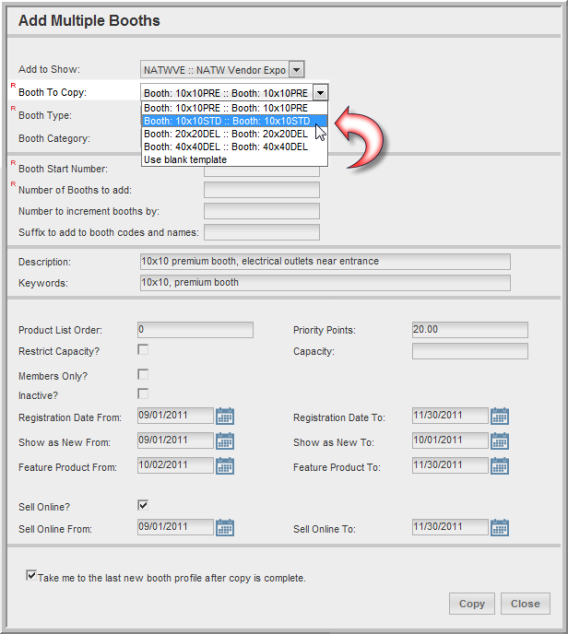Choose Booth: 20x20DEL option

point(234,134)
